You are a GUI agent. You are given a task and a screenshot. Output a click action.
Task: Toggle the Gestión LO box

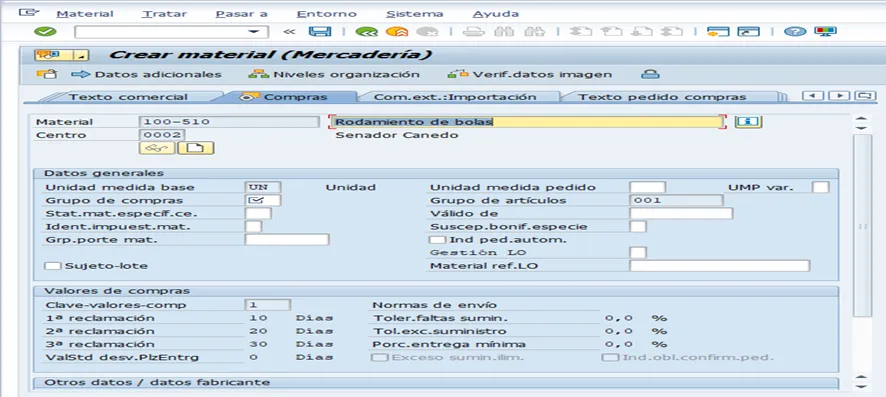click(x=638, y=252)
